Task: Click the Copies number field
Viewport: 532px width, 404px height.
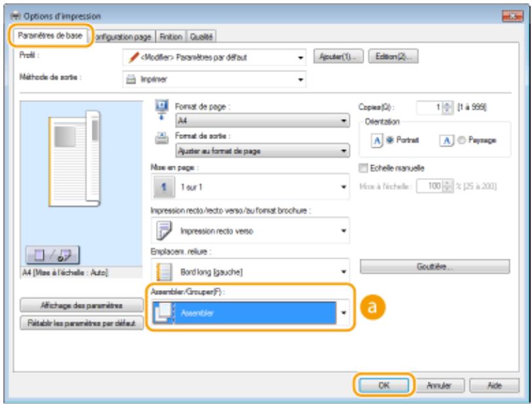Action: [430, 107]
